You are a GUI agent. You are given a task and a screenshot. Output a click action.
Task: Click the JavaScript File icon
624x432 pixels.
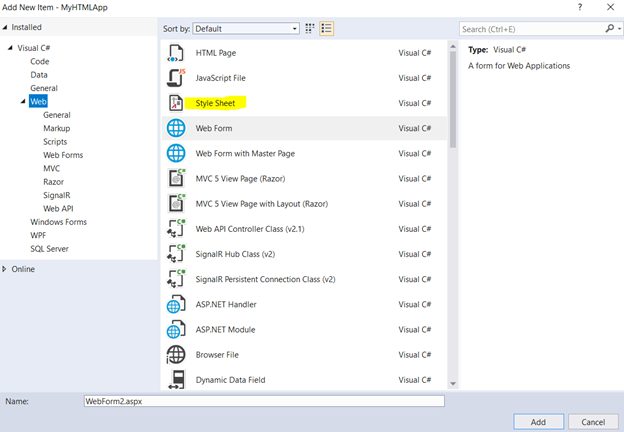[x=176, y=78]
